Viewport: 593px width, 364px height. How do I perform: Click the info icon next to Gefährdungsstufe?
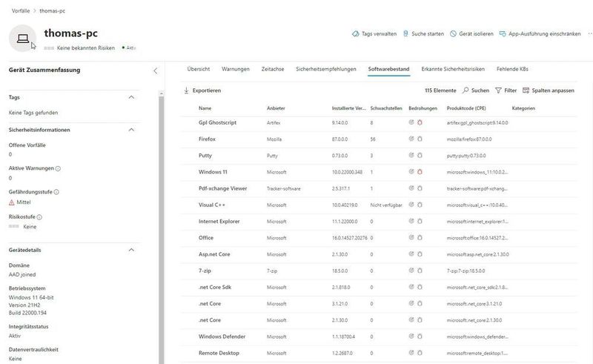pyautogui.click(x=56, y=192)
